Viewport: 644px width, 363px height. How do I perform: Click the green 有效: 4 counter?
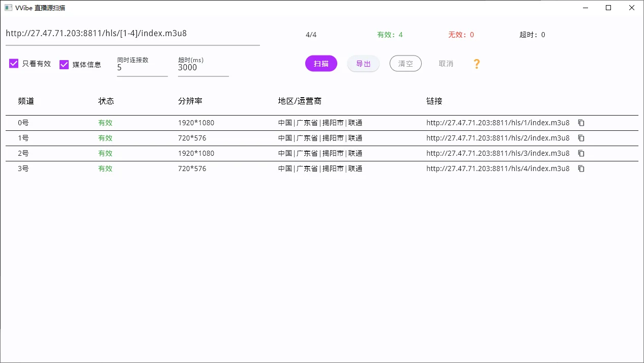pos(390,35)
